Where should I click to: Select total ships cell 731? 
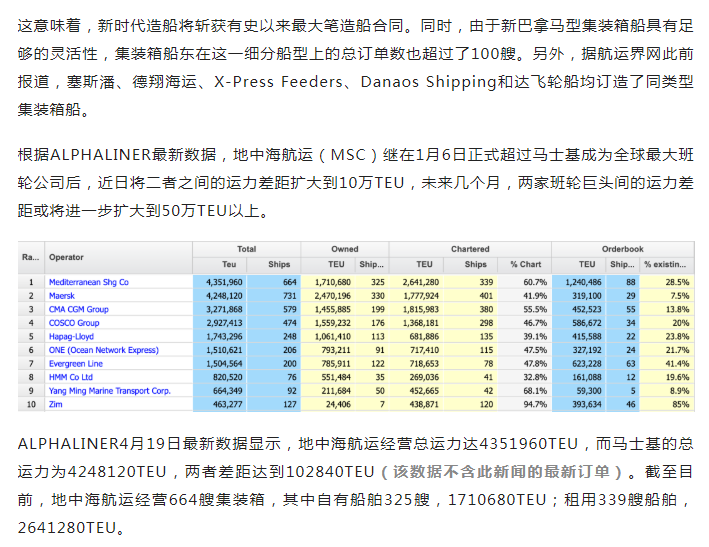pos(274,296)
